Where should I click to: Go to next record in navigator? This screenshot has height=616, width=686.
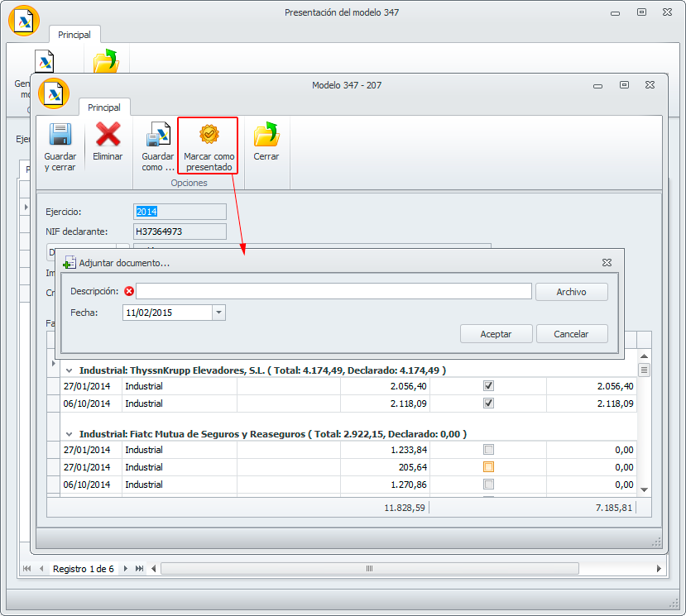(x=126, y=569)
